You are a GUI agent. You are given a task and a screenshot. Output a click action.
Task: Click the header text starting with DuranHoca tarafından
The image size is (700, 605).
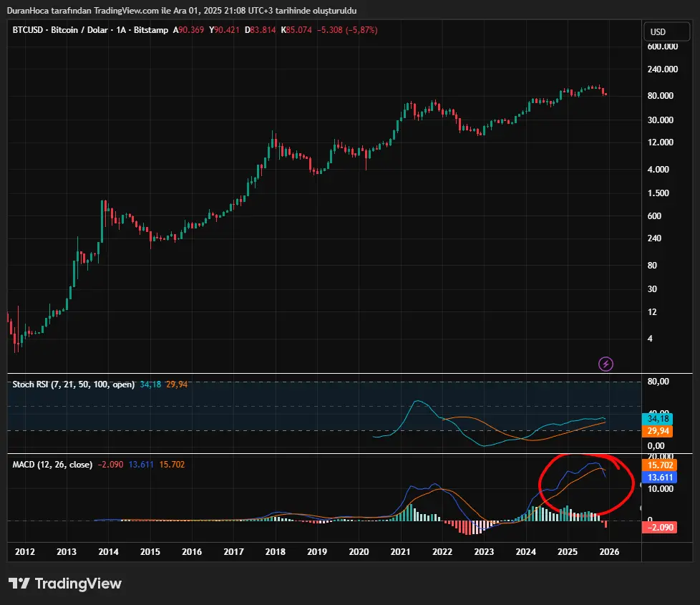tap(182, 10)
